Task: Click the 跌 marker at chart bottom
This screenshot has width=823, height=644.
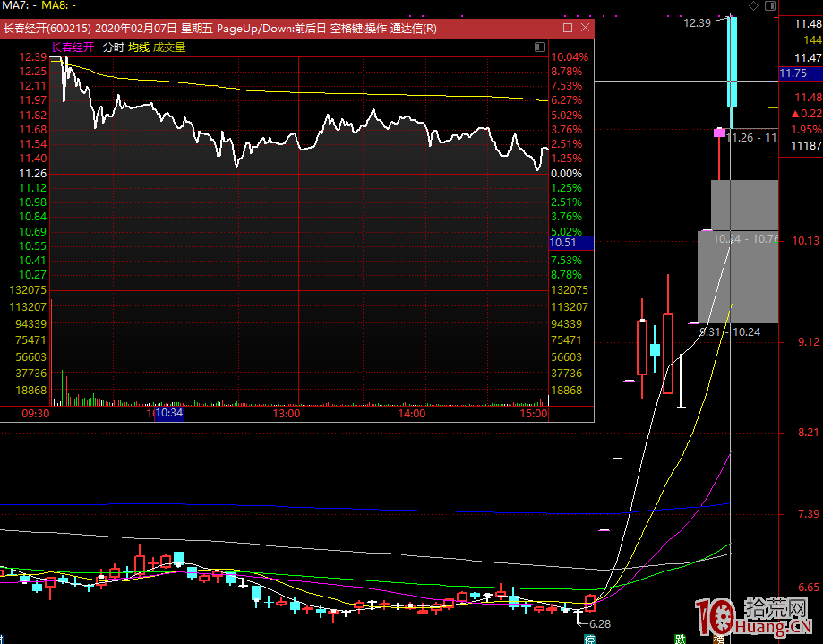Action: [681, 639]
